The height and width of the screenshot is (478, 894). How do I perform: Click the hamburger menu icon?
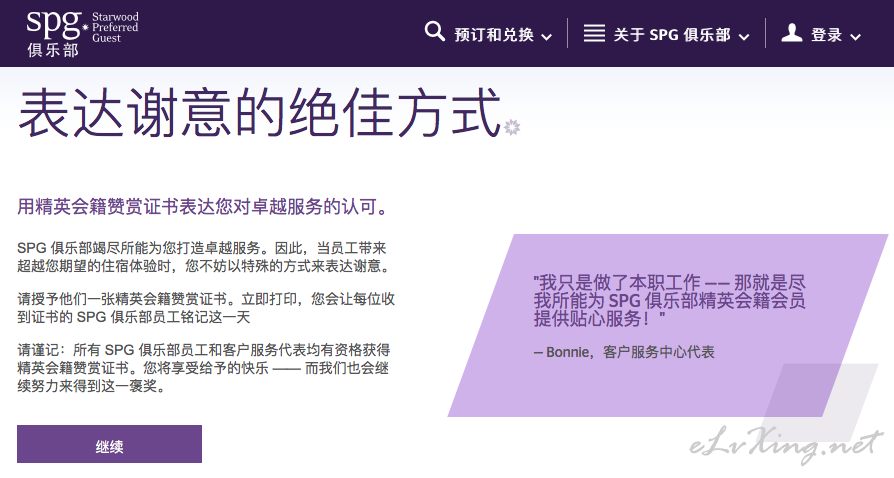[594, 33]
